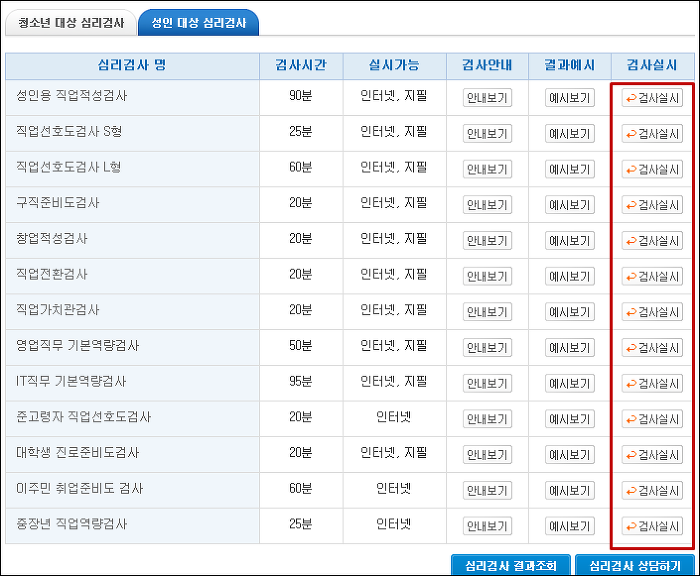Start 직업전환검사 via 검사실시
Image resolution: width=700 pixels, height=576 pixels.
(x=652, y=276)
